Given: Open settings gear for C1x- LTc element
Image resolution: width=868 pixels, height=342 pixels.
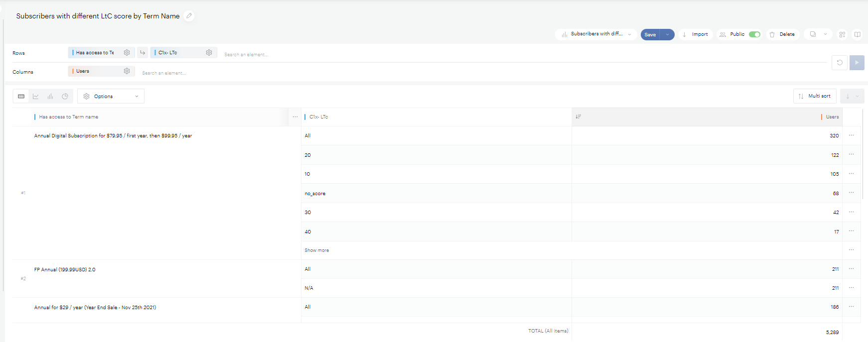Looking at the screenshot, I should 209,53.
